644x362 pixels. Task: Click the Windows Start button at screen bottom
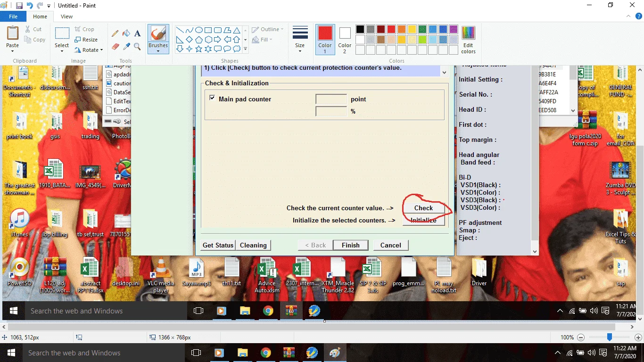click(11, 353)
